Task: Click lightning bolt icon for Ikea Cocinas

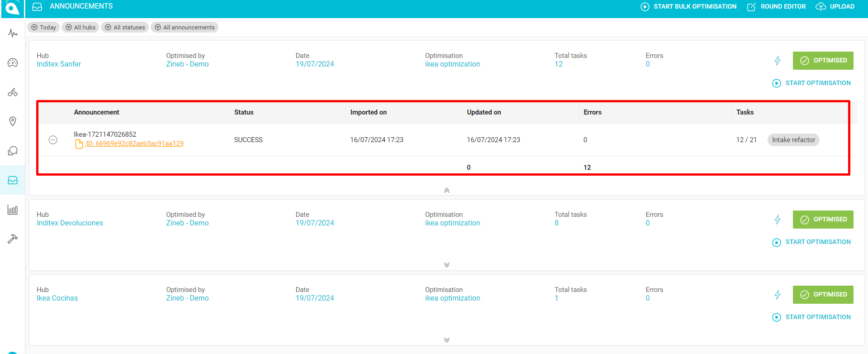Action: pyautogui.click(x=778, y=295)
